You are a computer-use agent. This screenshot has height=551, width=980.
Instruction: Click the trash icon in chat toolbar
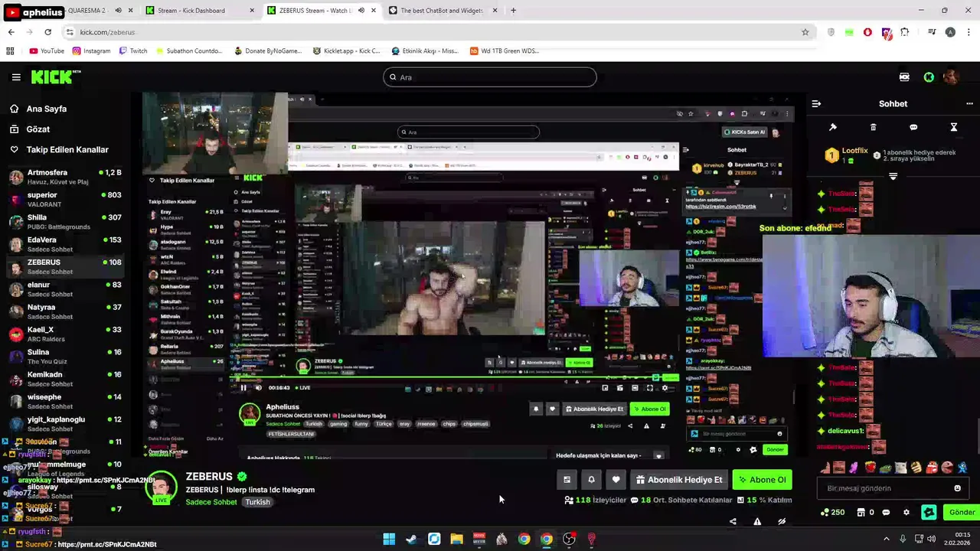point(873,127)
